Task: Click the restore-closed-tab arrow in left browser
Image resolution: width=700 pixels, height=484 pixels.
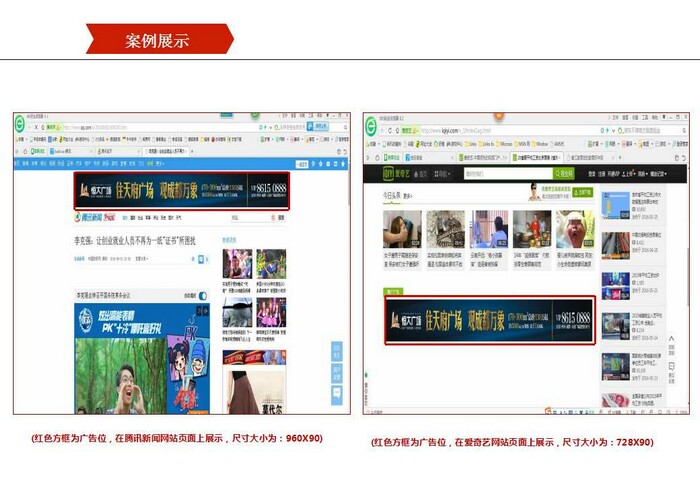Action: (344, 152)
